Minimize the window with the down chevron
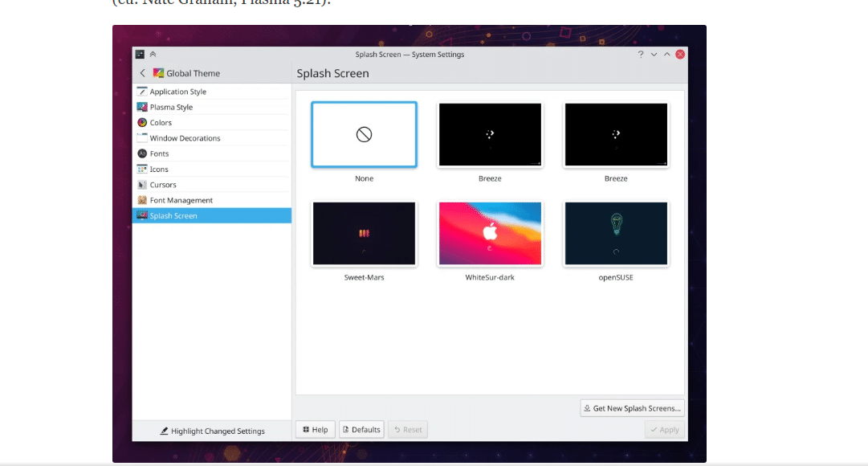This screenshot has height=466, width=868. point(654,55)
